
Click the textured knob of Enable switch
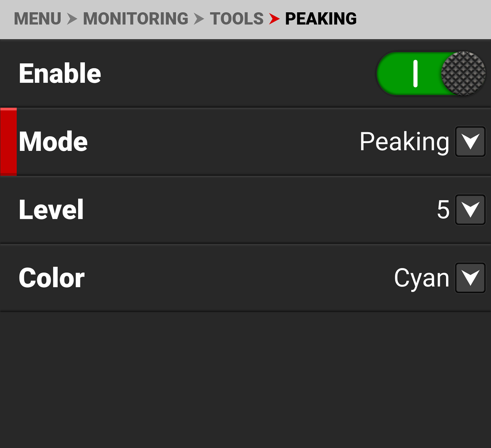tap(463, 74)
